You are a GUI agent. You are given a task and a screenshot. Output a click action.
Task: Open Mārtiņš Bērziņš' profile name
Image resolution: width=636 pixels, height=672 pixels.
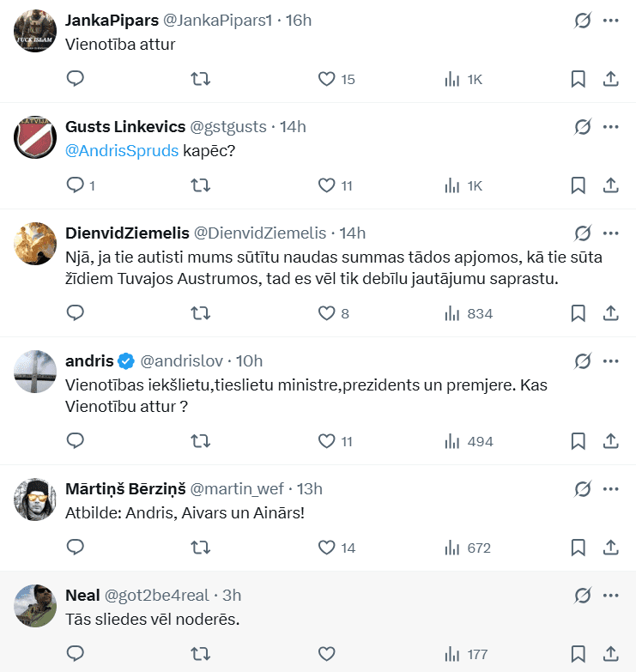coord(124,488)
